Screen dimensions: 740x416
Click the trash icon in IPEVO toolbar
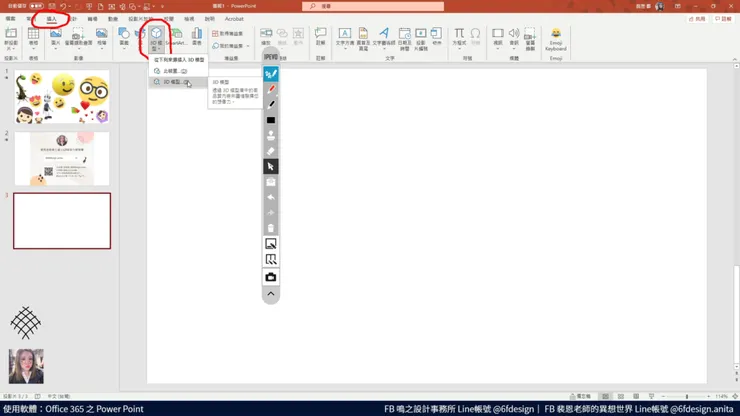tap(271, 229)
